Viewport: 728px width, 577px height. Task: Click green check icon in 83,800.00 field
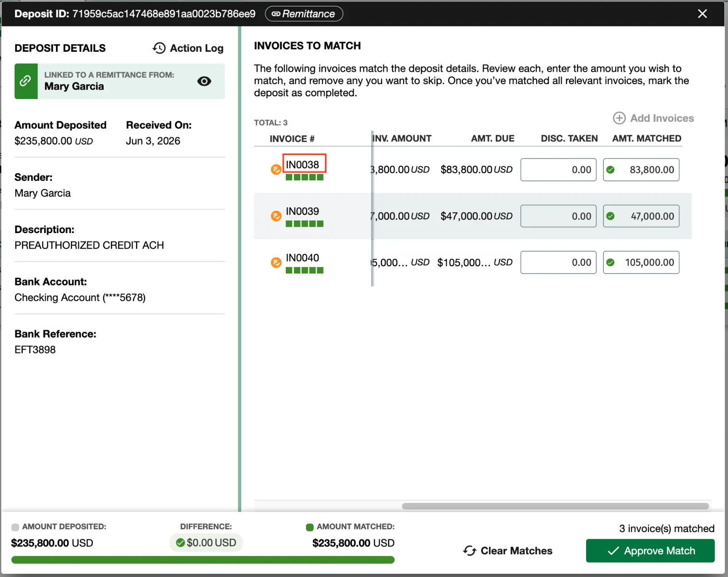coord(611,169)
